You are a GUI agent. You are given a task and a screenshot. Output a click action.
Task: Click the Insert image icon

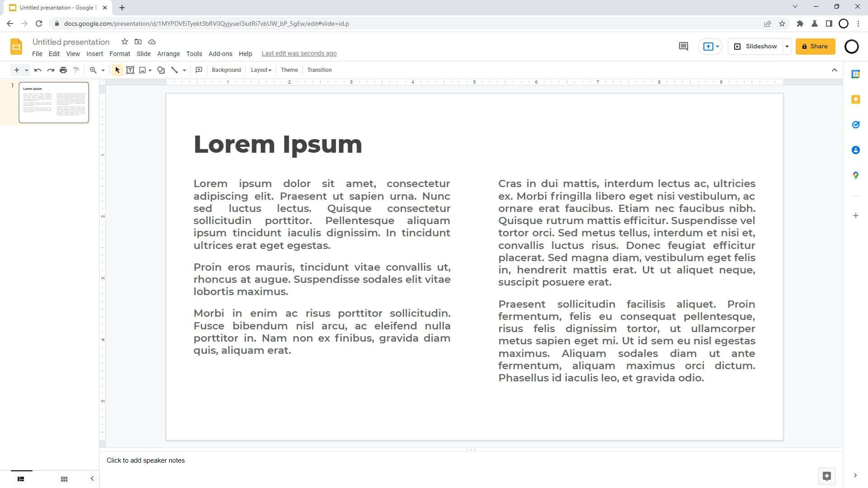(x=143, y=70)
